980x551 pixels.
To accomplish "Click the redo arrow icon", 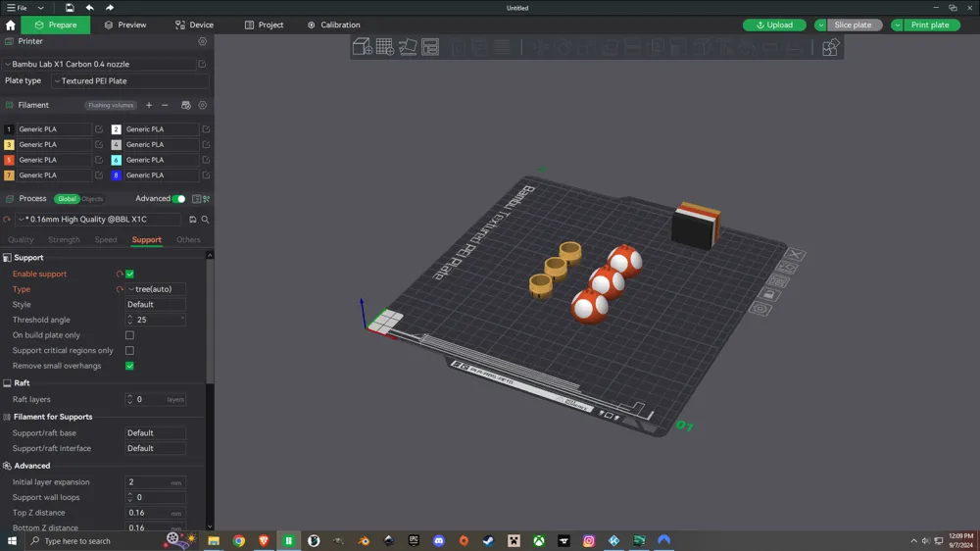I will pos(110,8).
